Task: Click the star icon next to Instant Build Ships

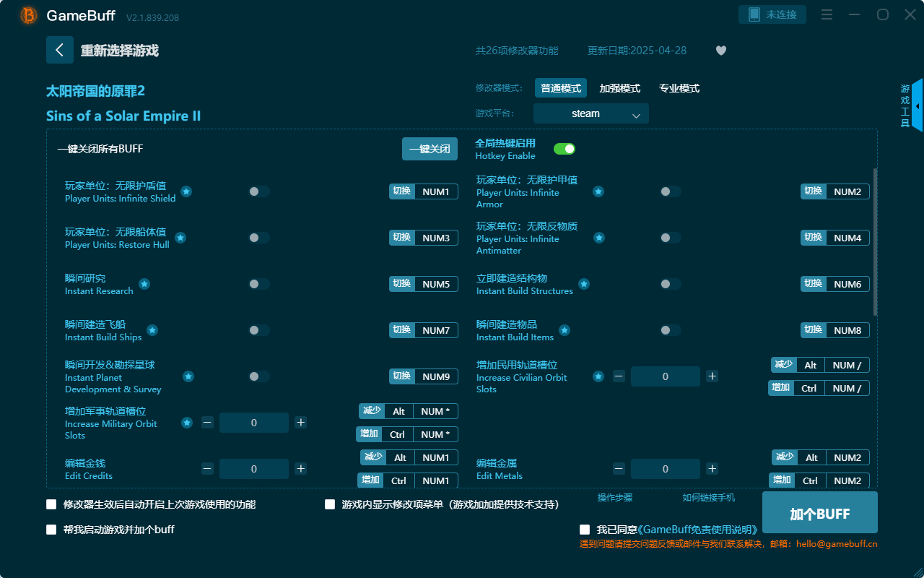Action: 152,331
